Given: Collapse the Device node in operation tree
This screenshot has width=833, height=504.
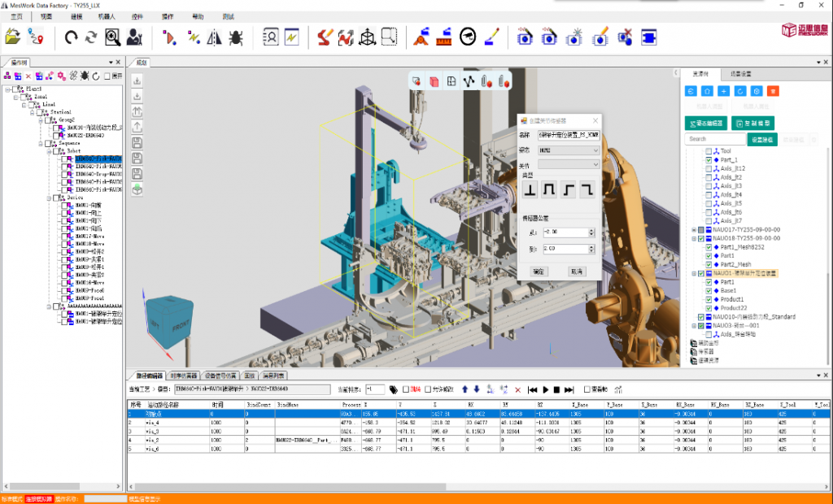Looking at the screenshot, I should (48, 198).
